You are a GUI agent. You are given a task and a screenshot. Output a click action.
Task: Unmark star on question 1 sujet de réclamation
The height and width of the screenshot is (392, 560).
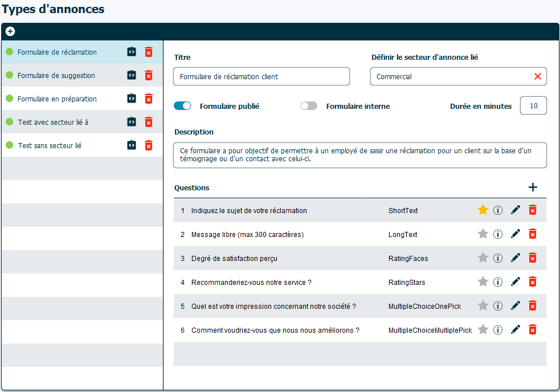point(483,210)
